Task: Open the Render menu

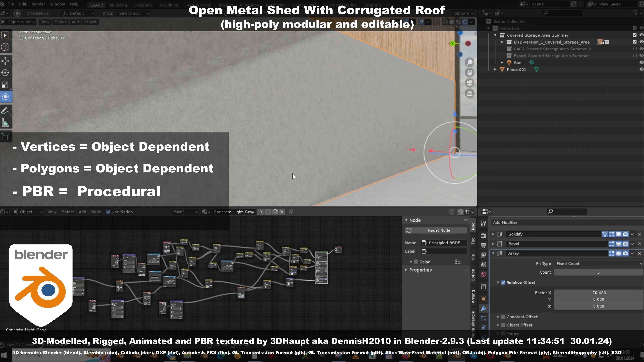Action: point(38,4)
